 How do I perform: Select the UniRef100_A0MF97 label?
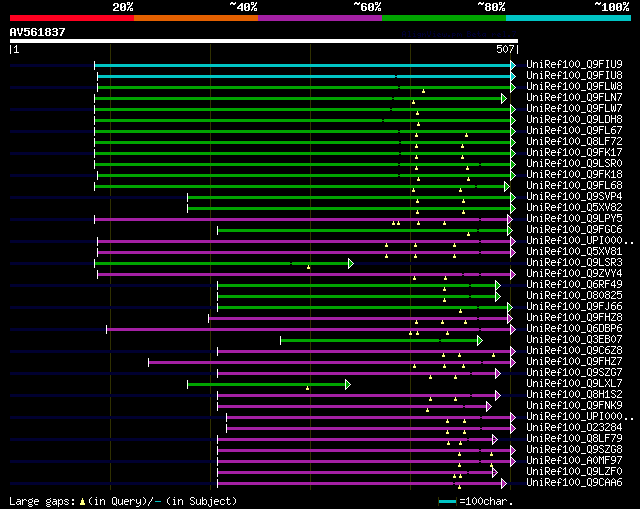(574, 461)
